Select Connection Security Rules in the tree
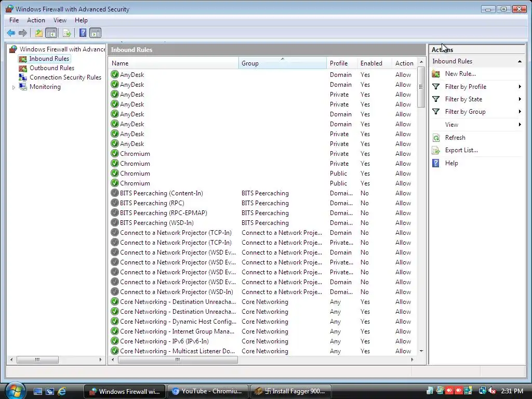This screenshot has width=532, height=399. 65,77
